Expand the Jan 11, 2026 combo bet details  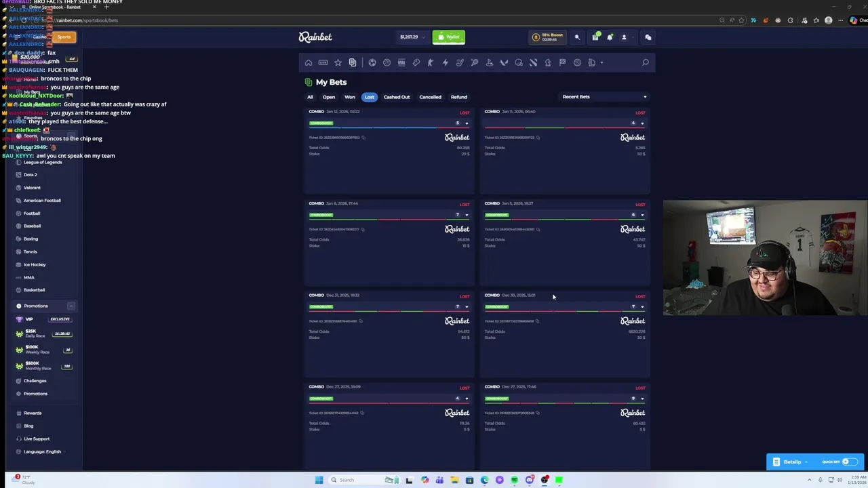coord(642,123)
